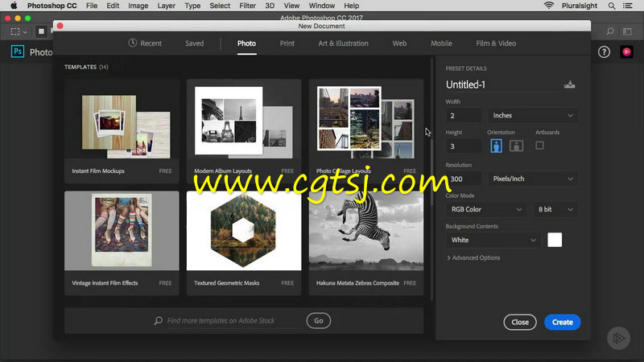This screenshot has width=644, height=362.
Task: Switch to the Mobile tab
Action: coord(441,43)
